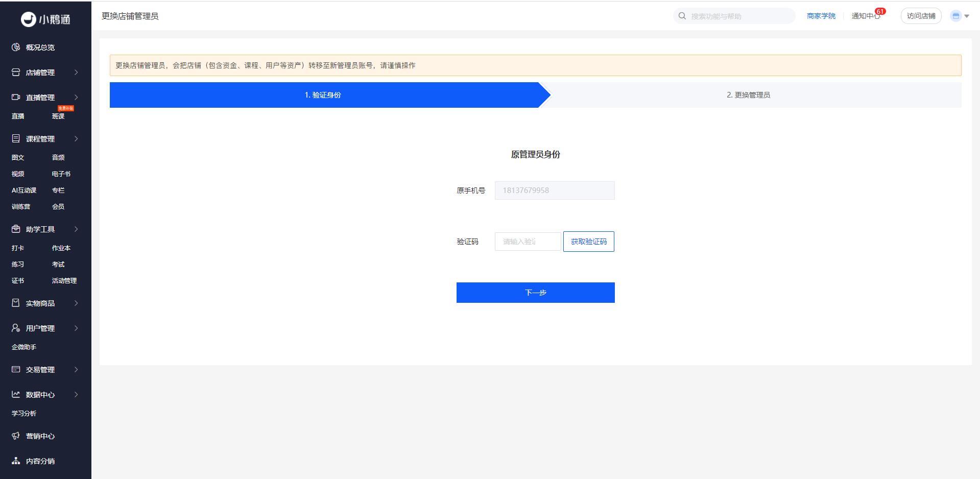Click the 店铺管理 shop icon
The height and width of the screenshot is (479, 980).
coord(16,73)
